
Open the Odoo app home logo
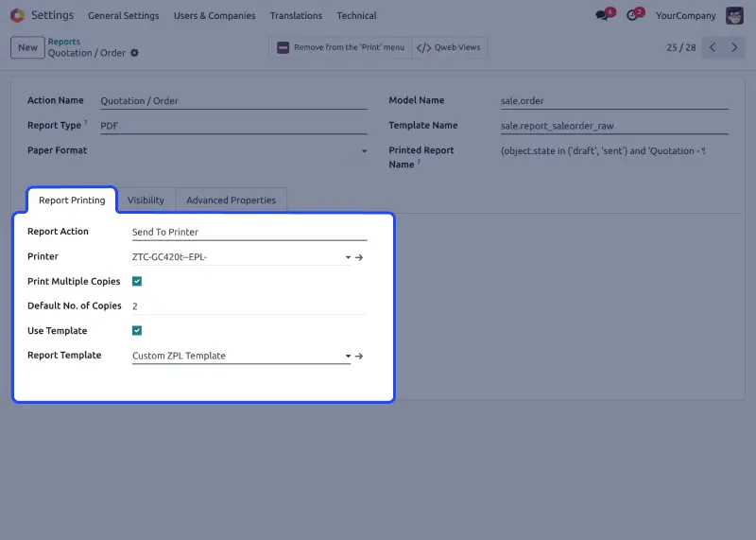17,15
